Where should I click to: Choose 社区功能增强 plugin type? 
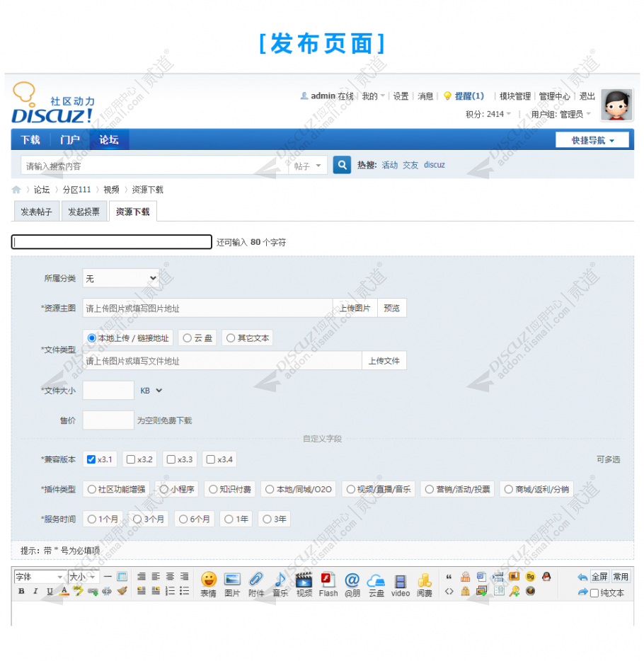116,490
